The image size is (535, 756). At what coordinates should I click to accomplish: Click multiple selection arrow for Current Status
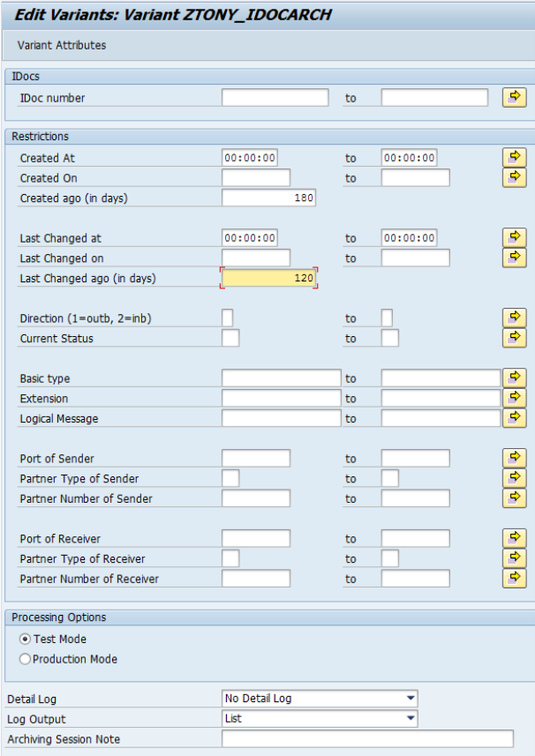pyautogui.click(x=514, y=338)
